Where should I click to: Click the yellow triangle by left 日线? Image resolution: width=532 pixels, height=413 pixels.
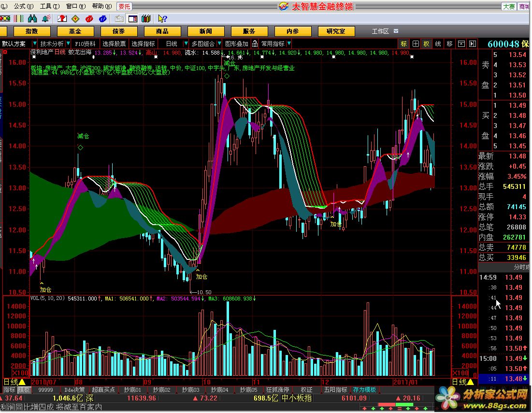[22, 382]
